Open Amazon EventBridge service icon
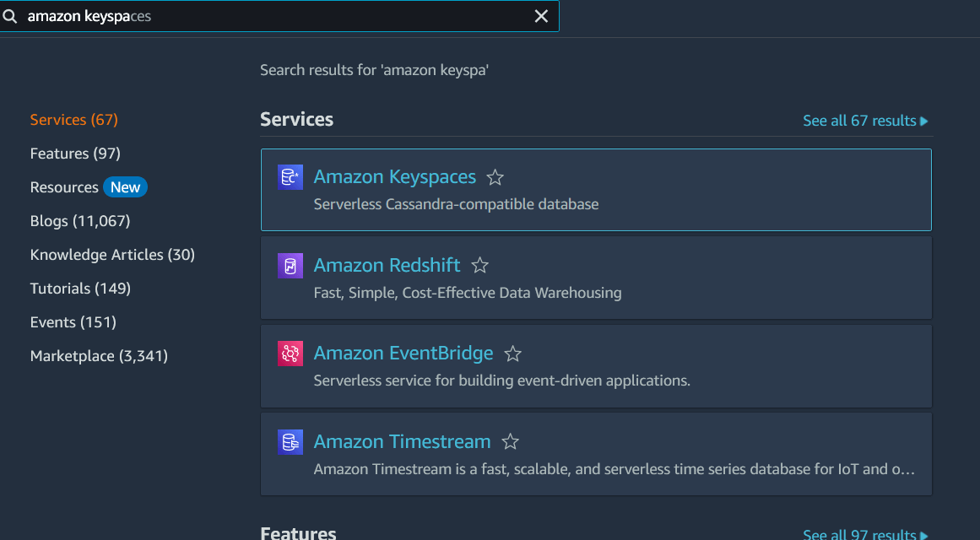This screenshot has height=540, width=980. [290, 354]
